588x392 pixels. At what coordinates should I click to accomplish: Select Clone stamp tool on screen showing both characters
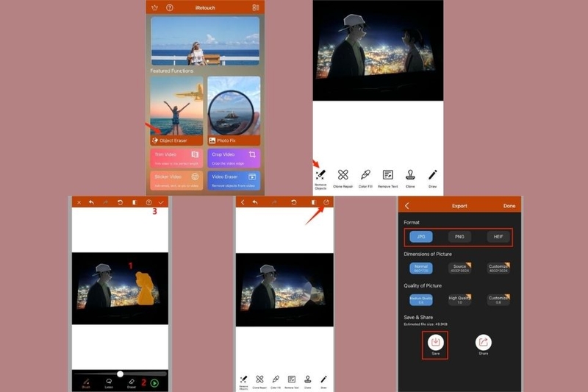410,179
